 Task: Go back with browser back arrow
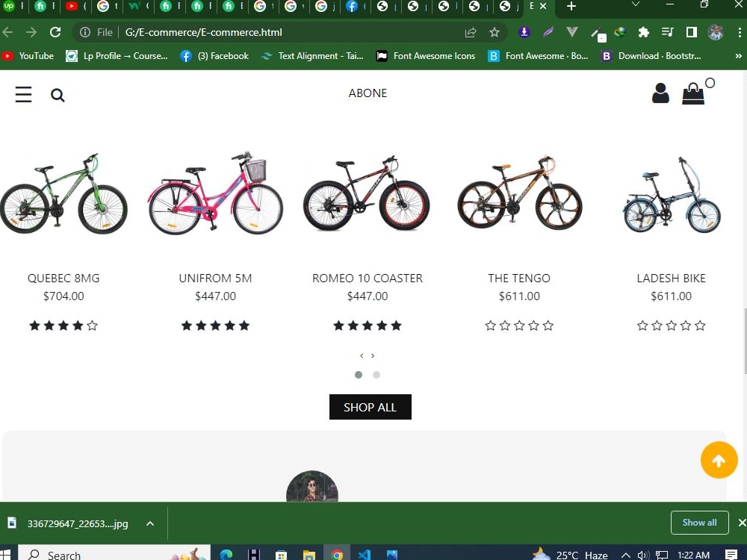pos(7,32)
